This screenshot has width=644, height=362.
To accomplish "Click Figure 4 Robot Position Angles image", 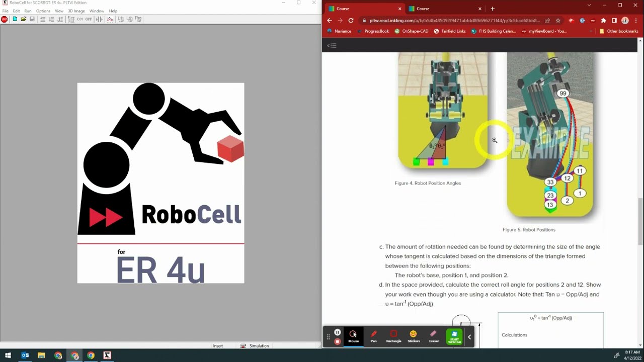I will 443,111.
